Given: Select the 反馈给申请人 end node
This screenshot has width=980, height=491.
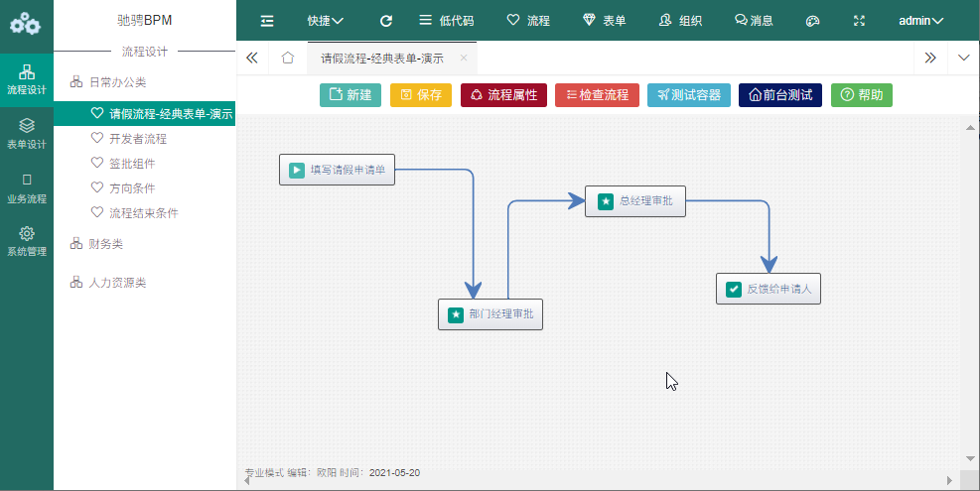Looking at the screenshot, I should point(769,289).
